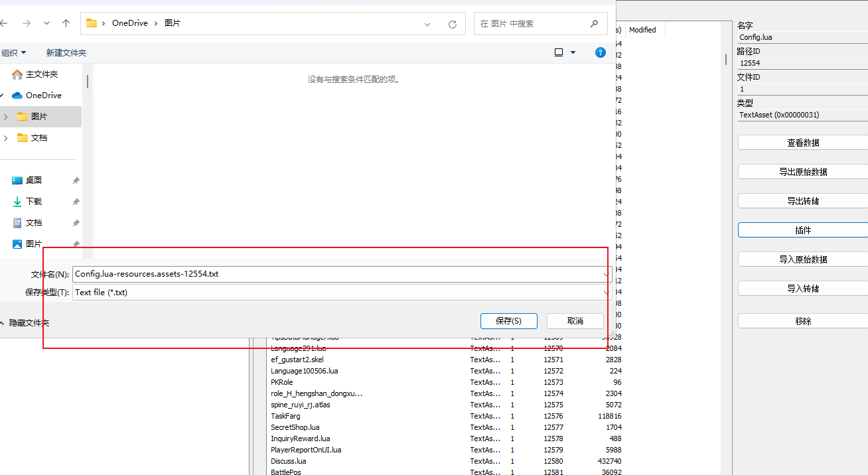Unpin 下载 pin icon
868x475 pixels.
click(x=76, y=202)
